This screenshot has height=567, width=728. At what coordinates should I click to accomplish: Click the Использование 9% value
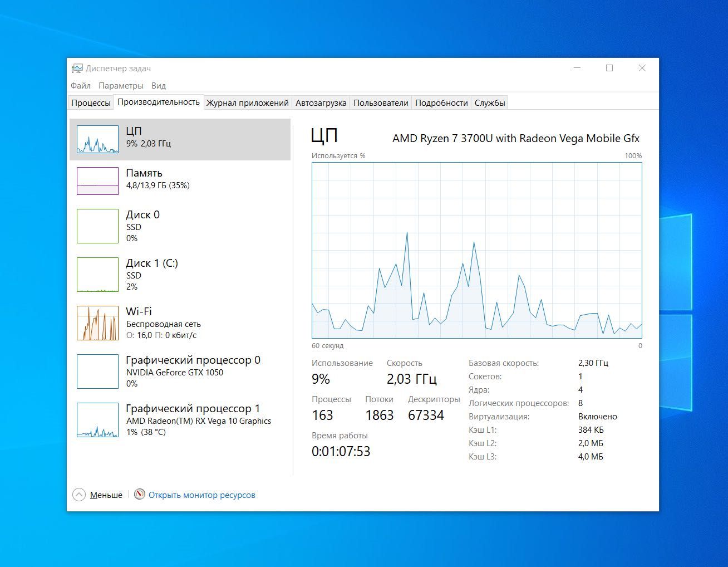point(321,379)
